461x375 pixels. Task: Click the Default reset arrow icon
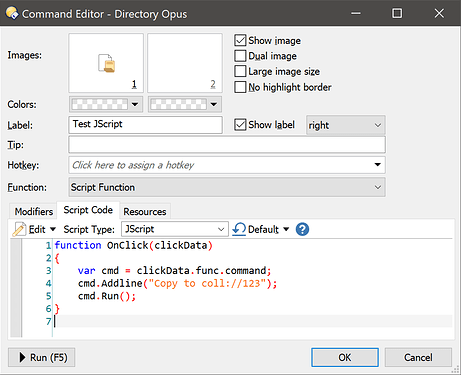(x=239, y=229)
